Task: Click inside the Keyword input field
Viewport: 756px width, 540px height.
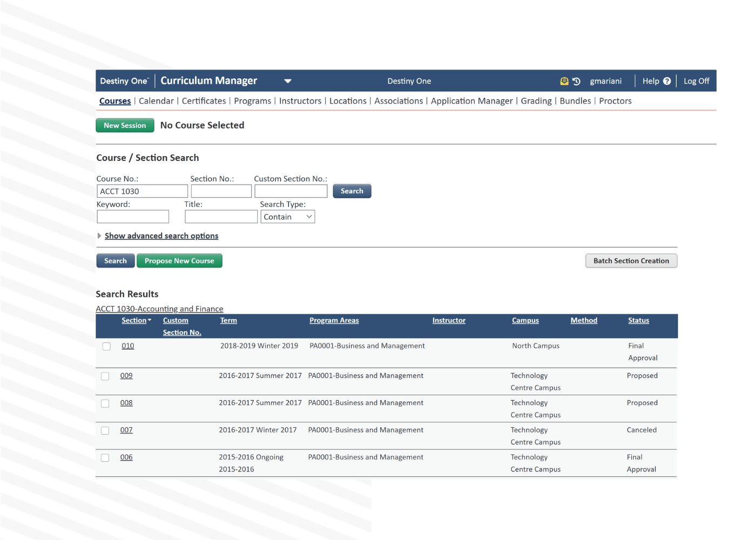Action: pos(133,216)
